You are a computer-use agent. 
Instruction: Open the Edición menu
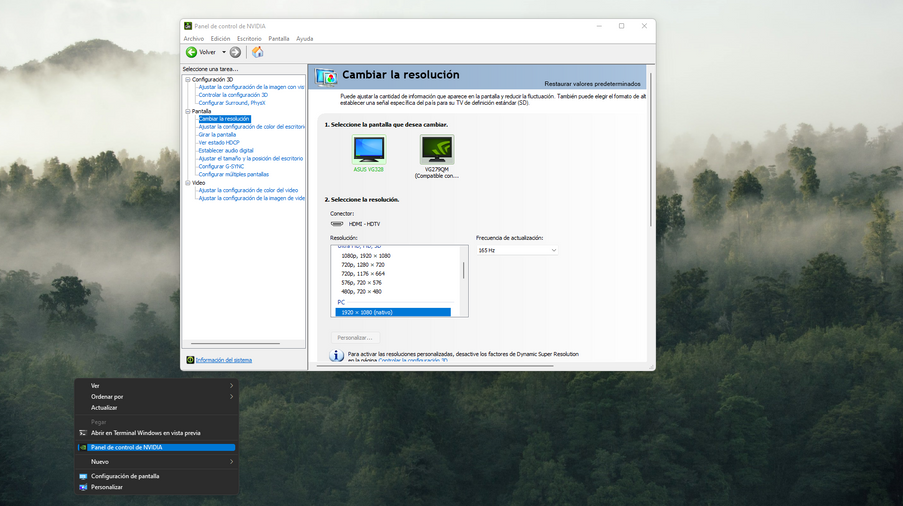220,39
